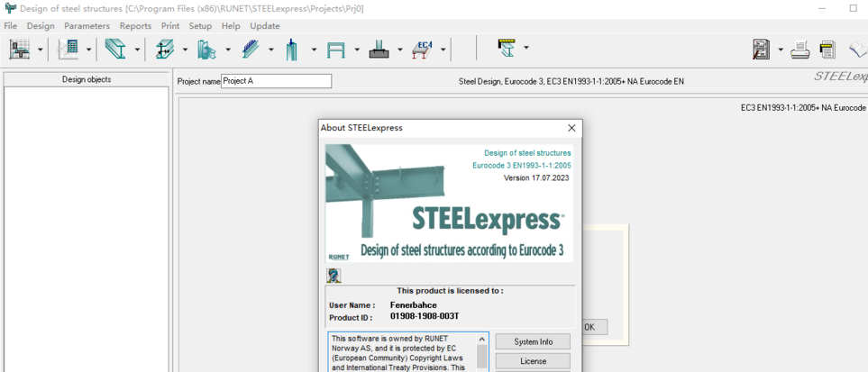Click 'This product is licensed to :' text
868x372 pixels.
tap(450, 291)
